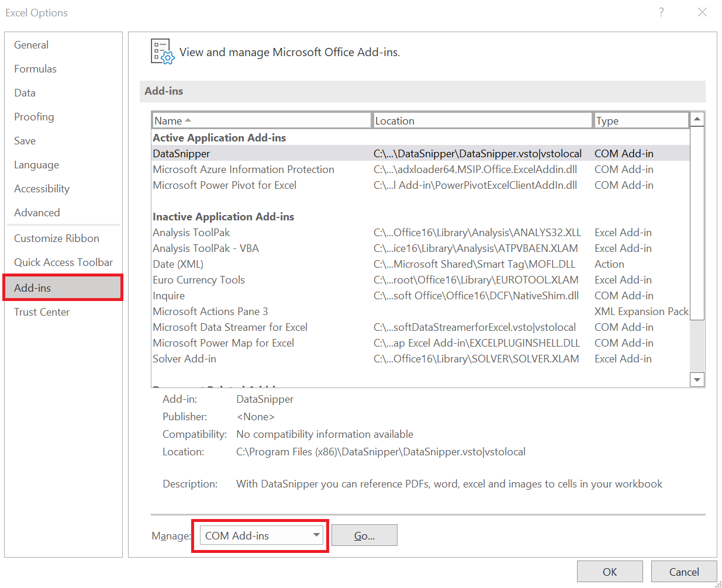Image resolution: width=722 pixels, height=588 pixels.
Task: Sort add-ins by Type column header
Action: pyautogui.click(x=641, y=120)
